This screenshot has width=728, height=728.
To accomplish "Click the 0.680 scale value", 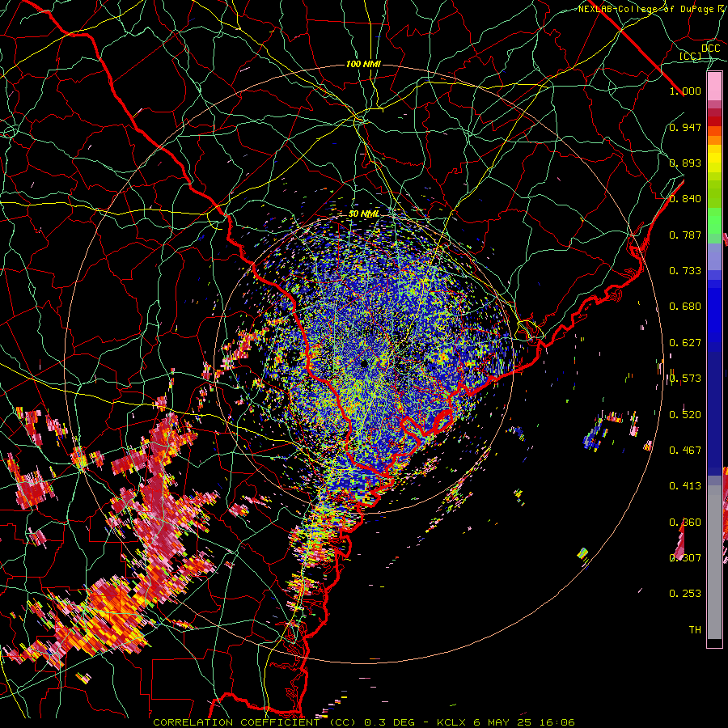I will pos(685,307).
